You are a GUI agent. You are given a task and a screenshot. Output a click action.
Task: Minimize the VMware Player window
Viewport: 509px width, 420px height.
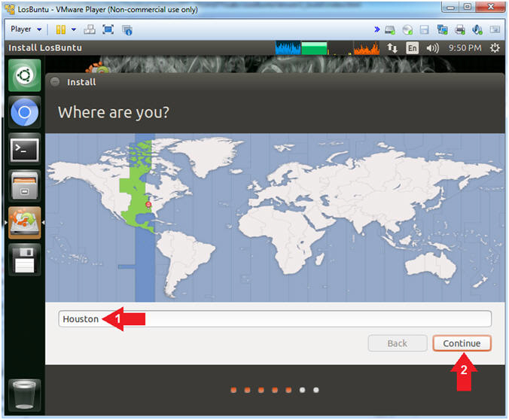pyautogui.click(x=450, y=8)
